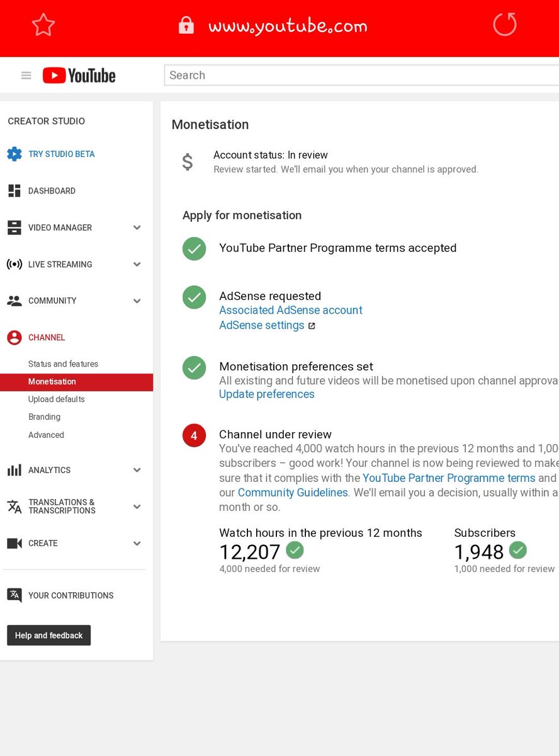Image resolution: width=559 pixels, height=756 pixels.
Task: Click the Analytics bar chart icon
Action: coord(14,470)
